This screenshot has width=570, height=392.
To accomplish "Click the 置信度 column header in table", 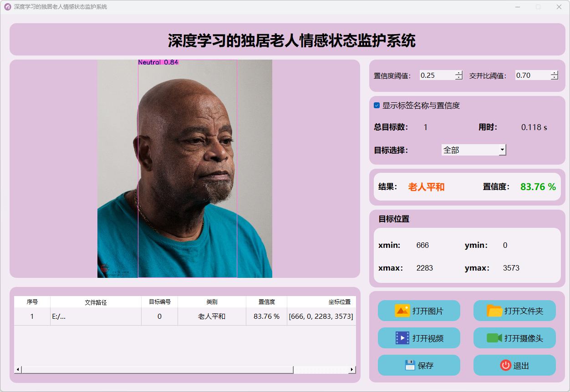I will pyautogui.click(x=266, y=302).
